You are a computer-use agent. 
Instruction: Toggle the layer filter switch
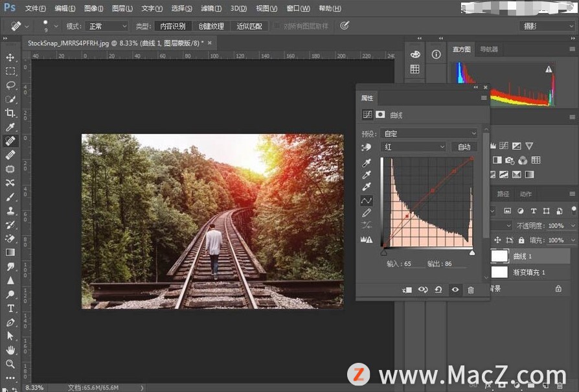(x=573, y=211)
